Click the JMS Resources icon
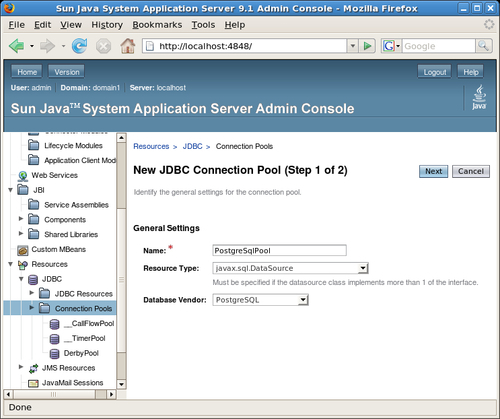Screen dimensions: 500x419 [x=33, y=368]
